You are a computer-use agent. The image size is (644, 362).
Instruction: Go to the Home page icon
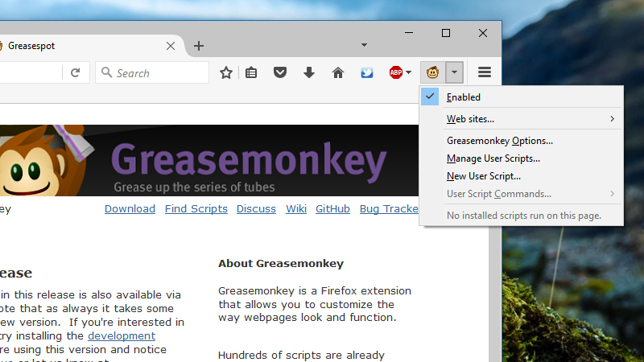click(x=338, y=72)
